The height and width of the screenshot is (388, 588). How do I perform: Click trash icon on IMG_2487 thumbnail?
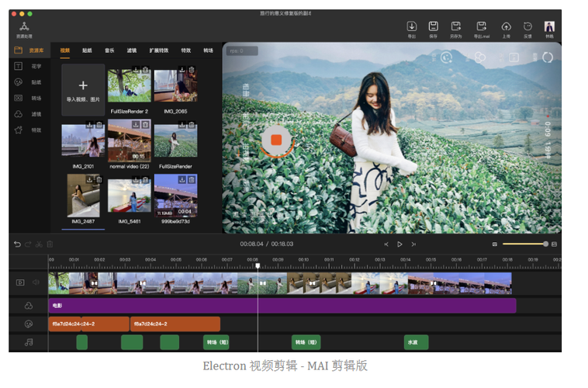tap(99, 180)
